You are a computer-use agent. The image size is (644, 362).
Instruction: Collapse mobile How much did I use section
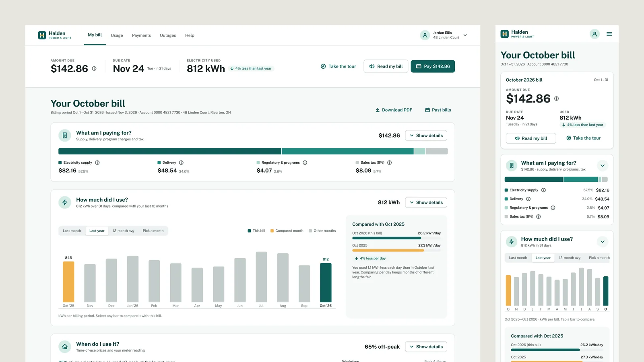tap(603, 242)
